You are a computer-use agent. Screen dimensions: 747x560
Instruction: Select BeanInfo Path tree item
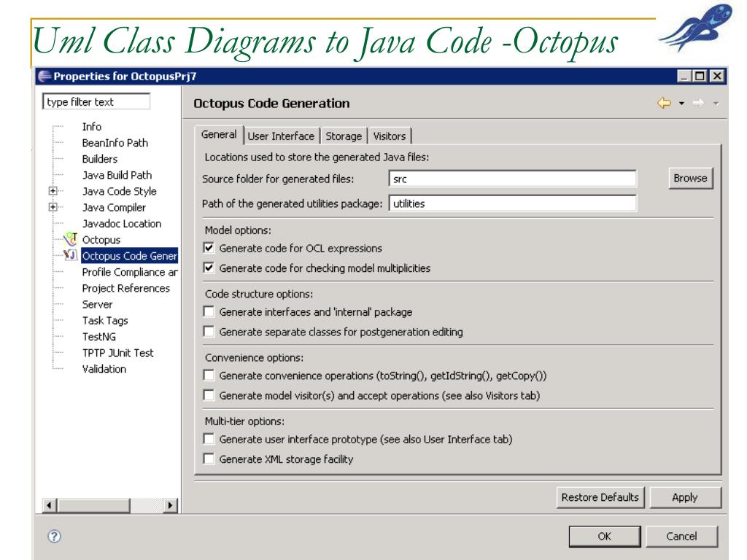coord(115,143)
